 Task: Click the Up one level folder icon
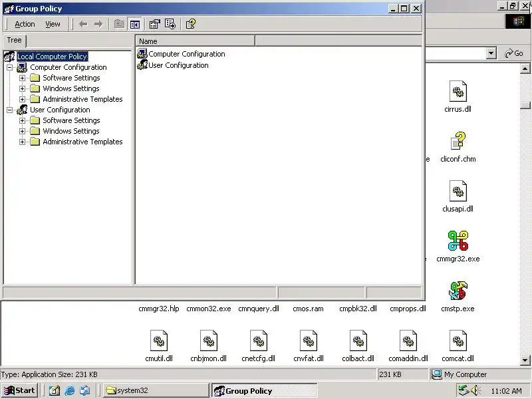[x=119, y=24]
